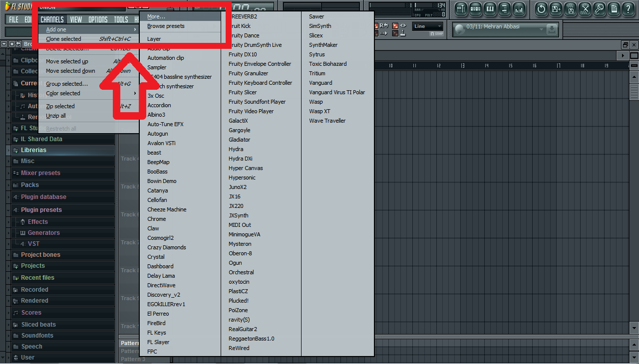Screen dimensions: 639x364
Task: Expand the Projects folder arrow in browser
Action: coord(9,266)
